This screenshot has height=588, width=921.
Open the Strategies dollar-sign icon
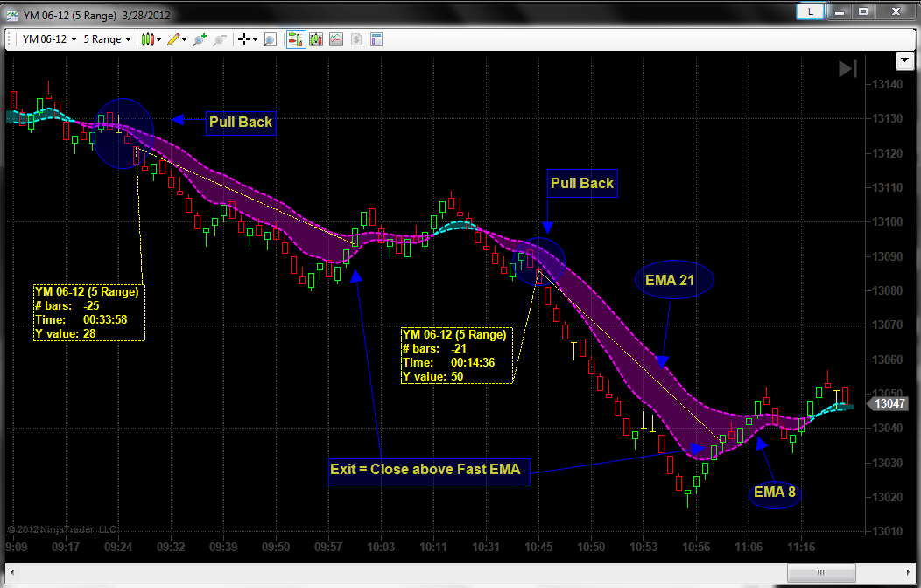[x=356, y=39]
